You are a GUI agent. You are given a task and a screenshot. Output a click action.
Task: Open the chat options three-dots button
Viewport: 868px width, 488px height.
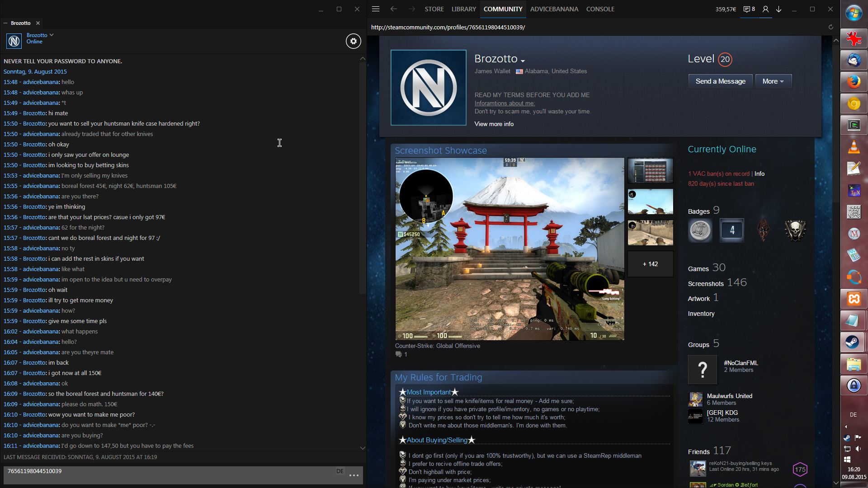pyautogui.click(x=354, y=475)
